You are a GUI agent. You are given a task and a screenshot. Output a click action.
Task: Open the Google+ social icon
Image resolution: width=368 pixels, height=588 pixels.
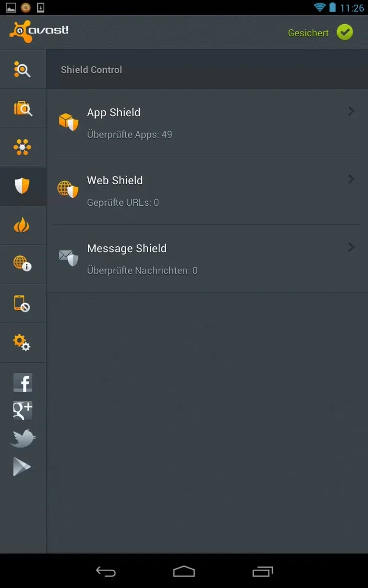(x=23, y=410)
